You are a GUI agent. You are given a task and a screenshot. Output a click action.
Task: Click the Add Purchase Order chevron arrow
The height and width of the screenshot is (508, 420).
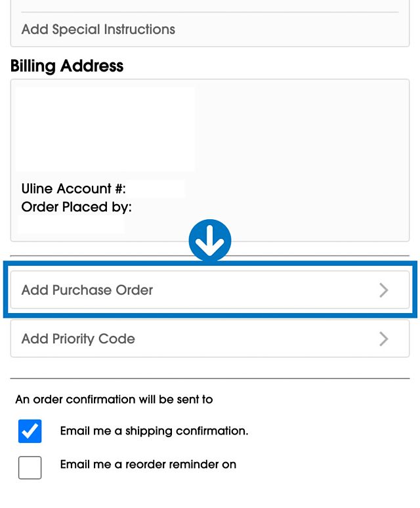pyautogui.click(x=384, y=290)
